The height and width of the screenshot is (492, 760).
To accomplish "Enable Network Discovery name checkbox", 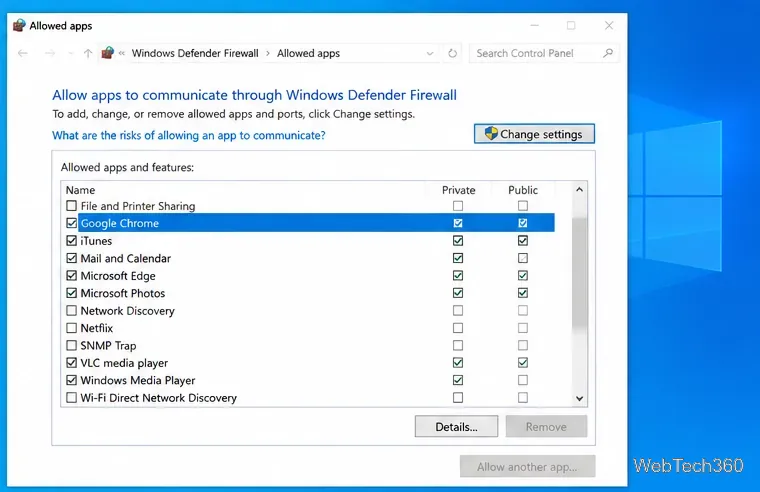I will click(x=71, y=310).
